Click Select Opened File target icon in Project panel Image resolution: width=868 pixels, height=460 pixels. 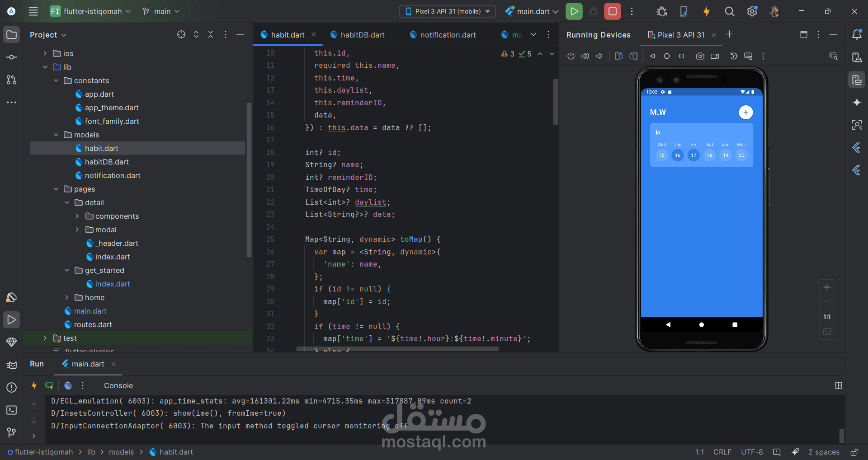coord(181,34)
